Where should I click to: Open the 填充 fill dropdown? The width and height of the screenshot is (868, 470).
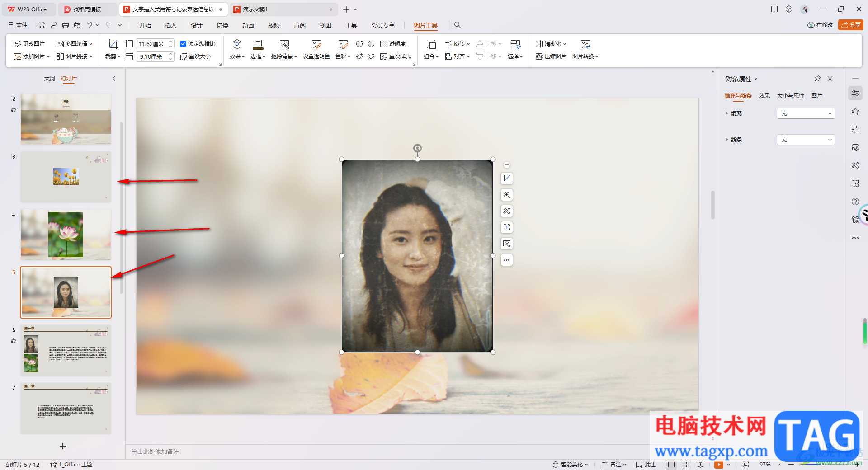(806, 113)
